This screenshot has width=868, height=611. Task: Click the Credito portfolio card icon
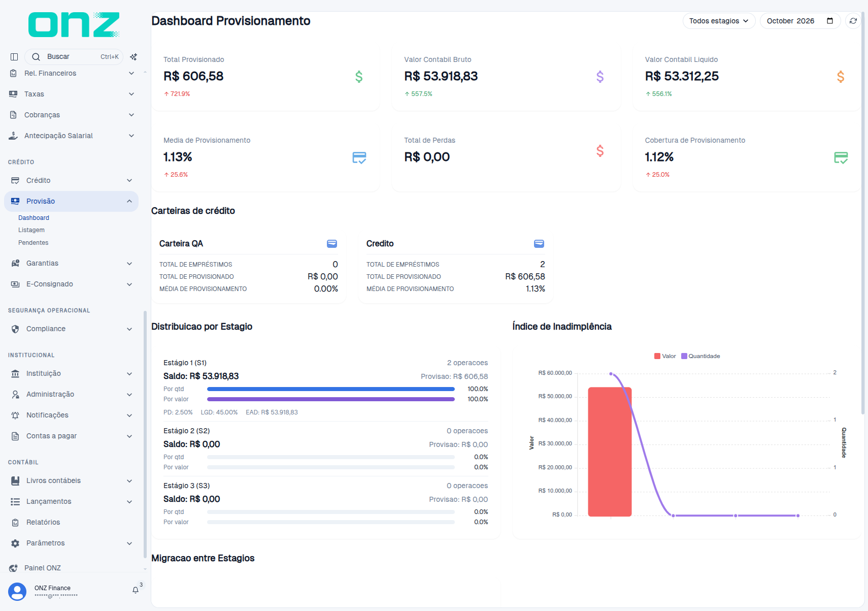pos(539,244)
